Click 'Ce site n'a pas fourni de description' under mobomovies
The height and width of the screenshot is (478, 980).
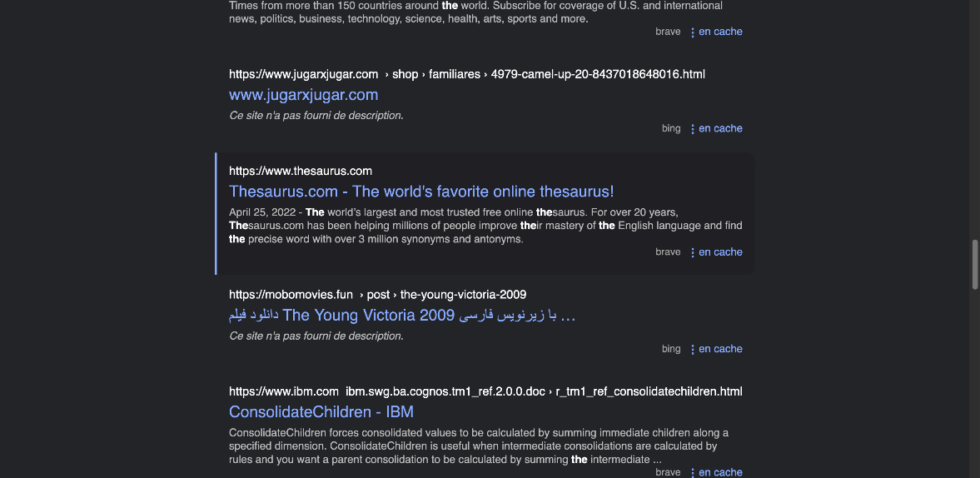click(x=316, y=336)
